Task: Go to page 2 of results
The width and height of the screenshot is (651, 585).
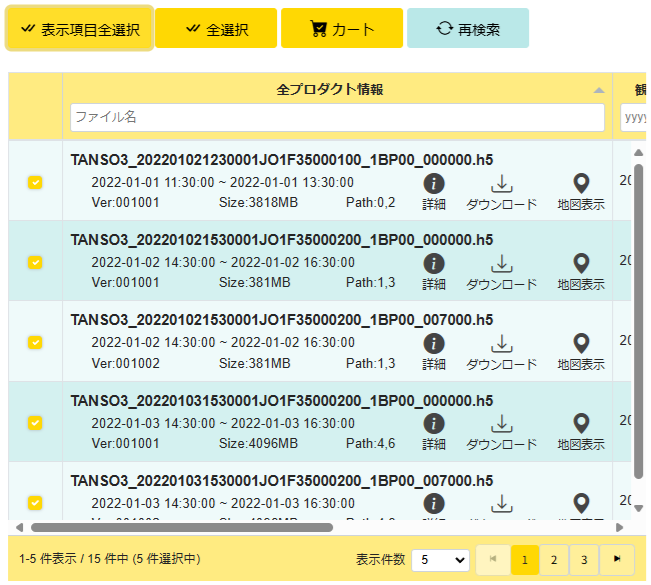Action: [x=554, y=560]
